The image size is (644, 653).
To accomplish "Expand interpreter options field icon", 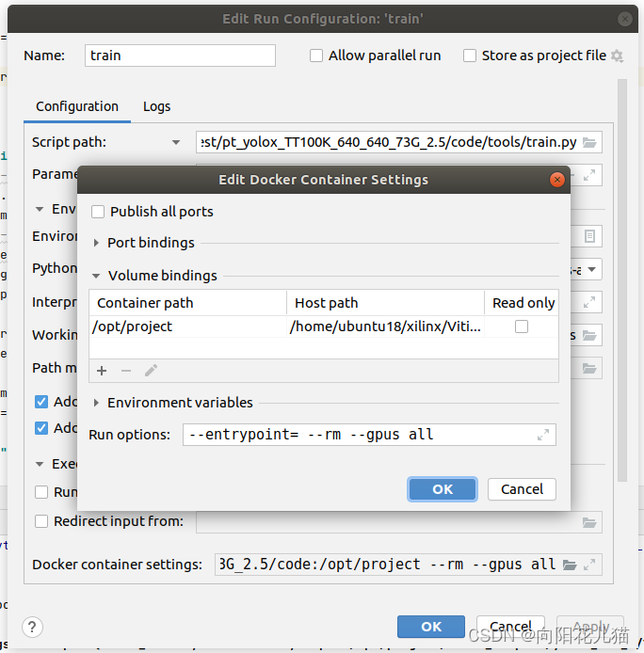I will coord(589,301).
